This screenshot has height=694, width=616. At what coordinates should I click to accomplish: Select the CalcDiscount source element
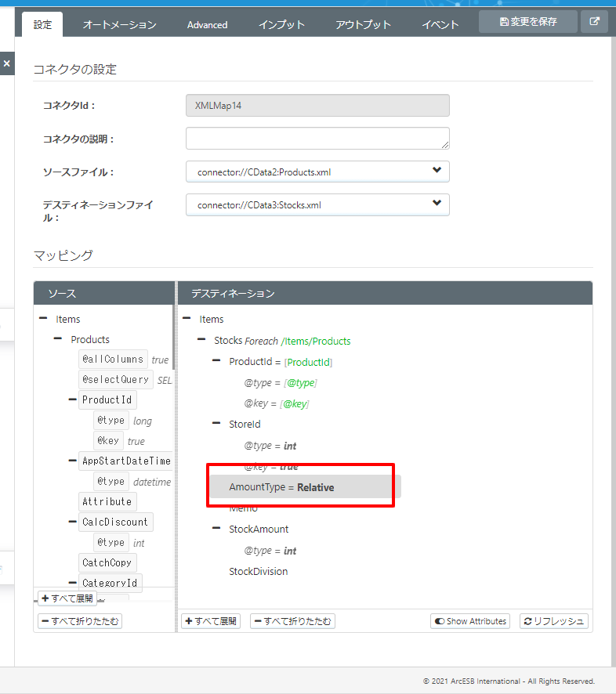click(115, 522)
